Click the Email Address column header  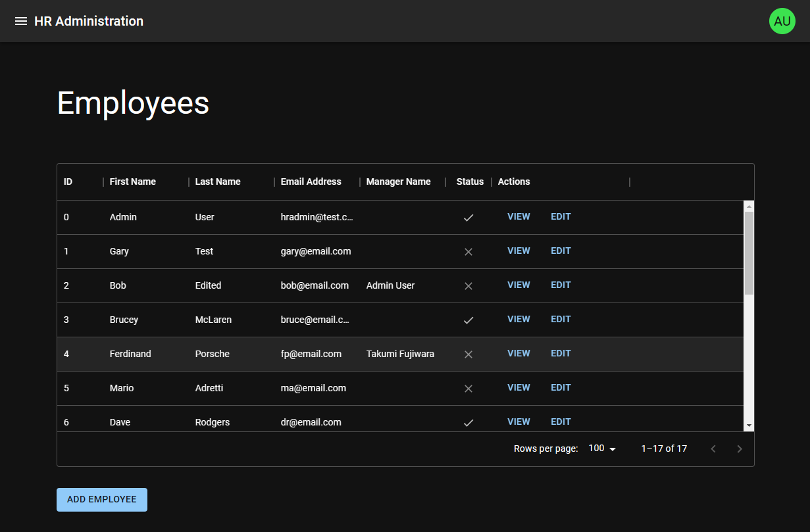pos(311,181)
